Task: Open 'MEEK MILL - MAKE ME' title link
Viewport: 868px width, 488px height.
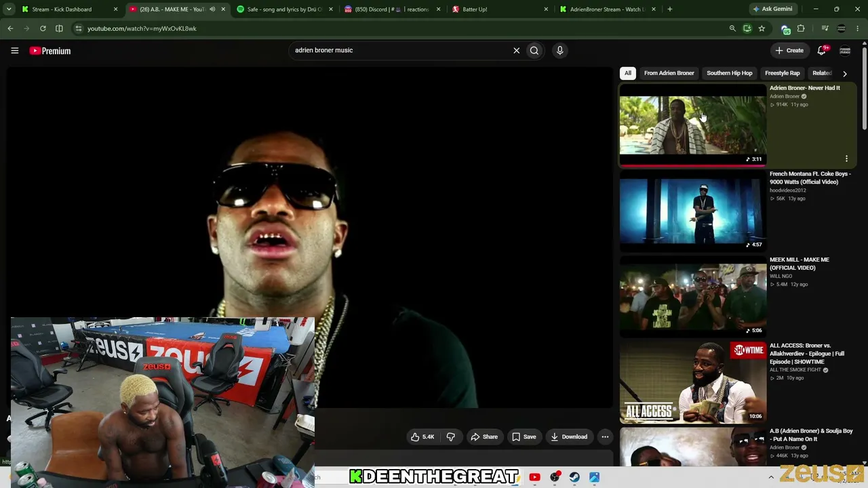Action: 800,264
